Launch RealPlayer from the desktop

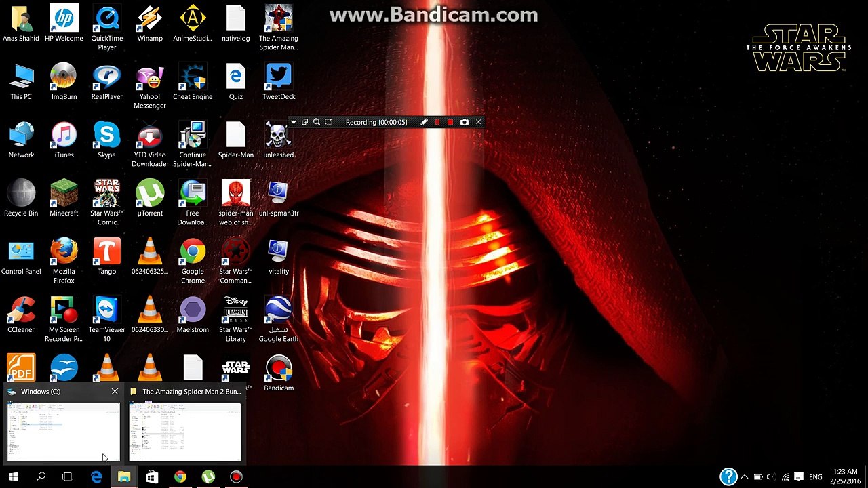pos(106,82)
